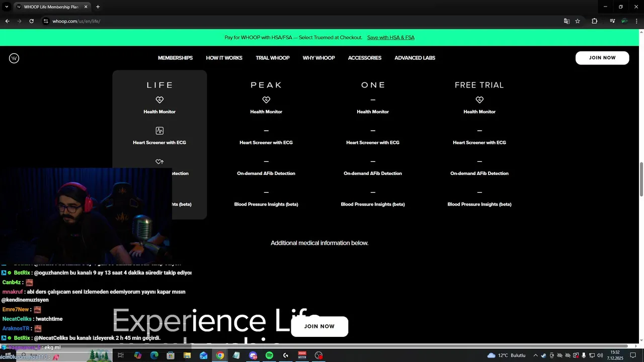Click 'Health Monitor' label under ONE
This screenshot has width=644, height=362.
(373, 112)
